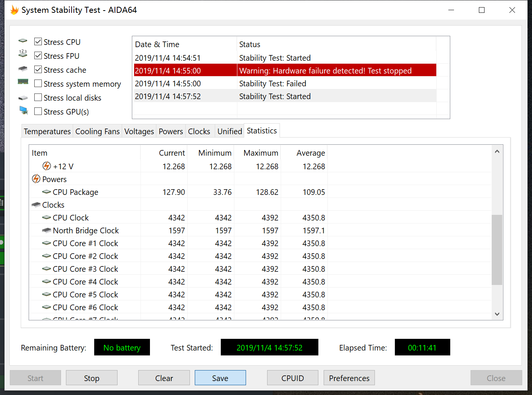Click the lightning icon beside +12 V
Screen dimensions: 532x395
click(47, 166)
